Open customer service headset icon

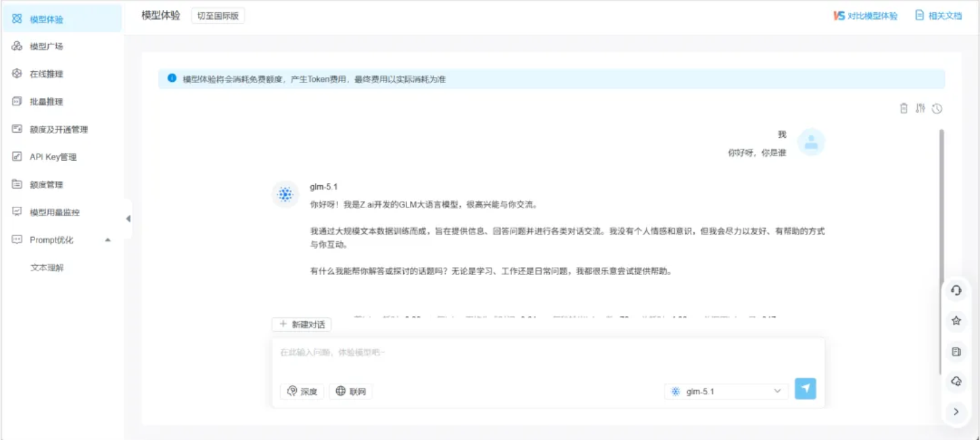[956, 290]
